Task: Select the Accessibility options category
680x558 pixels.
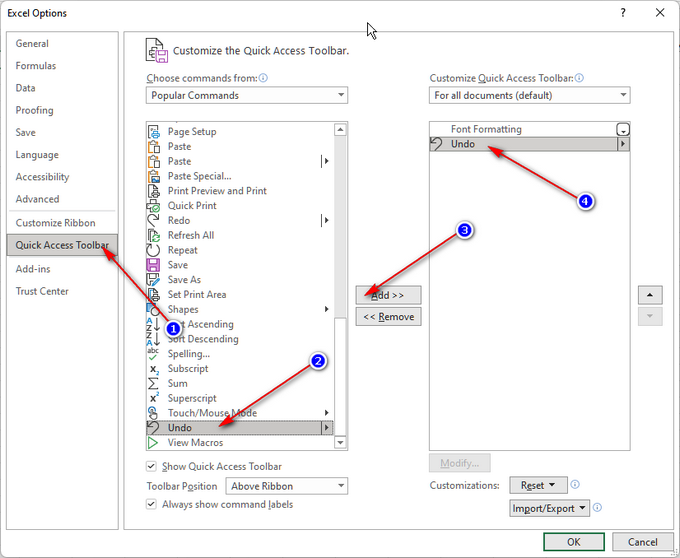Action: tap(42, 177)
